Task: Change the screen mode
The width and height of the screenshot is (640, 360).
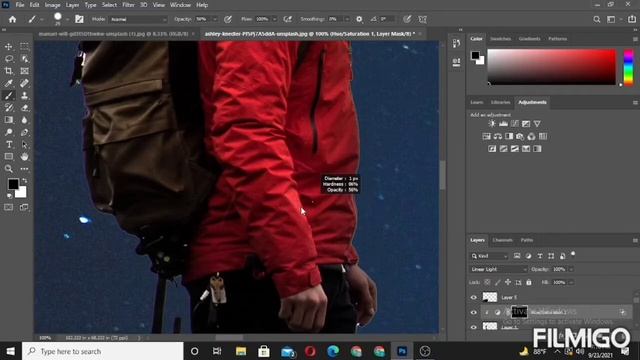Action: pos(24,207)
